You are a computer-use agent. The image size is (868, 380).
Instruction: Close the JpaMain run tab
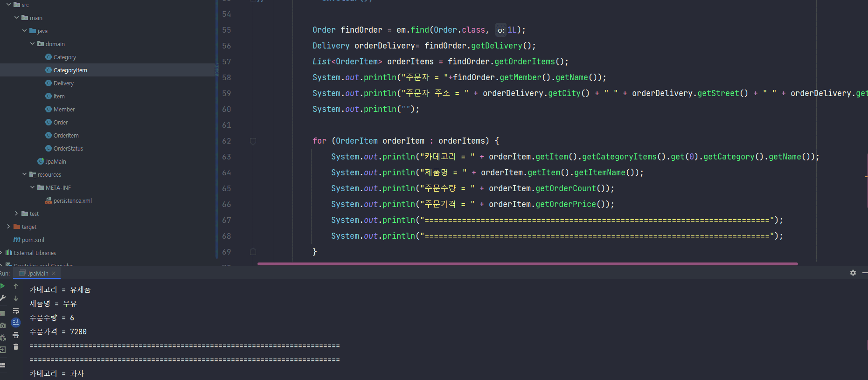pyautogui.click(x=54, y=273)
